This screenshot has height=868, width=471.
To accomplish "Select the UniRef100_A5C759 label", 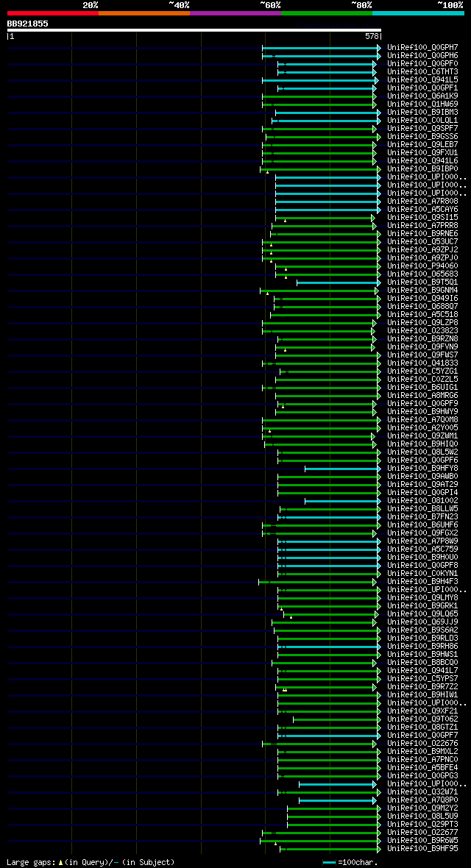I will point(422,549).
